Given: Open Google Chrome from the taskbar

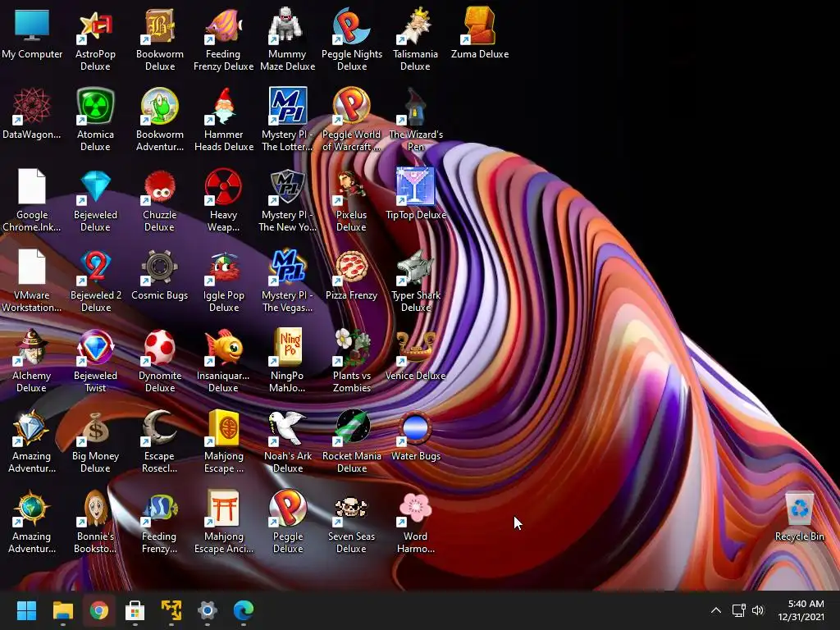Looking at the screenshot, I should click(x=98, y=610).
